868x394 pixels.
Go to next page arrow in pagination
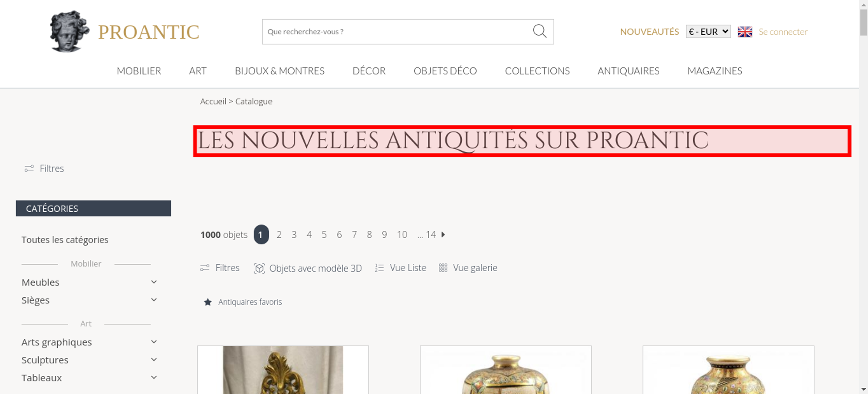[x=443, y=234]
